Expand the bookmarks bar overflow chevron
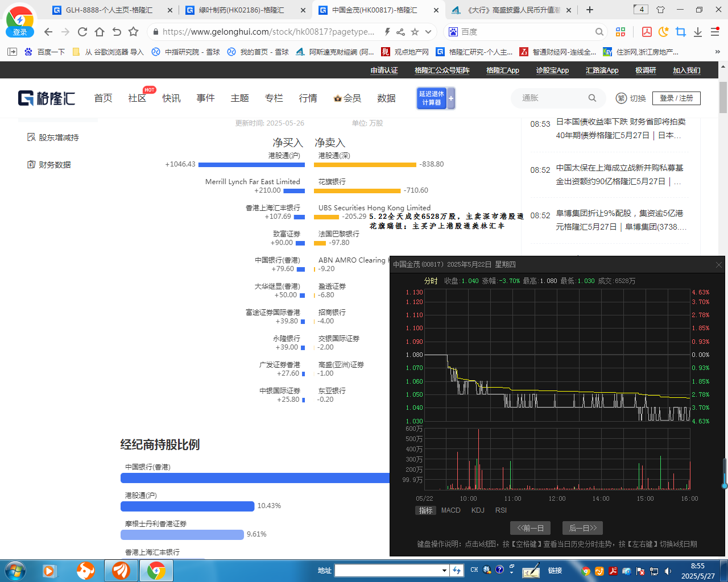Viewport: 728px width, 582px height. 718,52
